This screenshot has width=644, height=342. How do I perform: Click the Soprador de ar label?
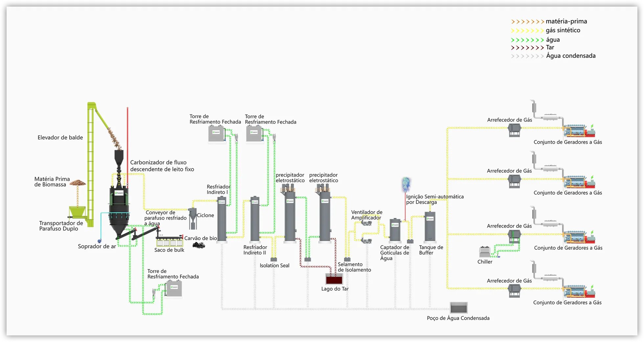[97, 246]
